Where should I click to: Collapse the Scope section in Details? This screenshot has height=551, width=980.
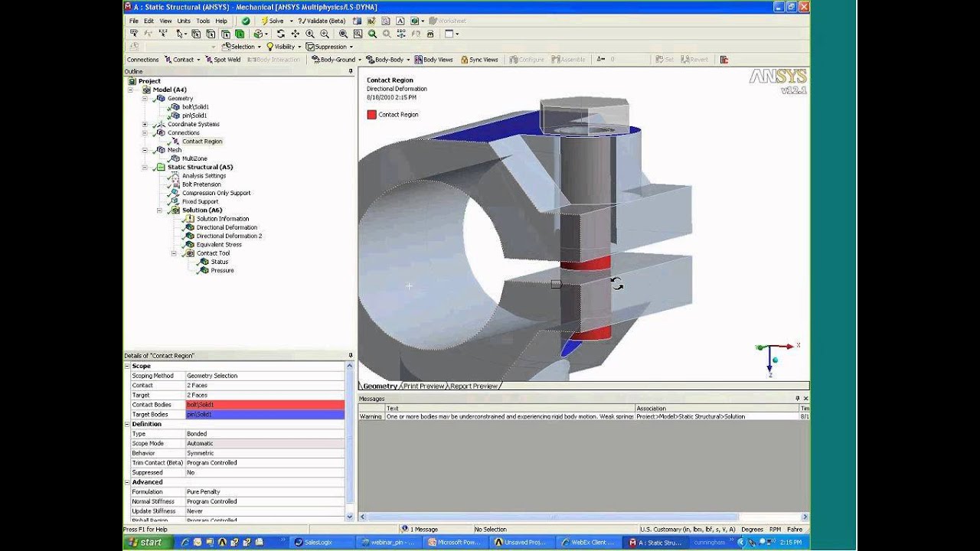tap(128, 366)
